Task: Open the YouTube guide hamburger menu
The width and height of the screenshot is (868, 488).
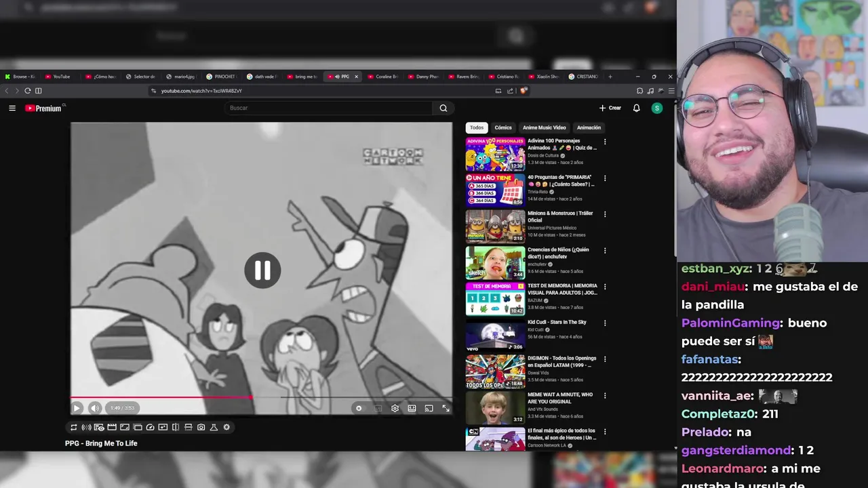Action: tap(12, 108)
